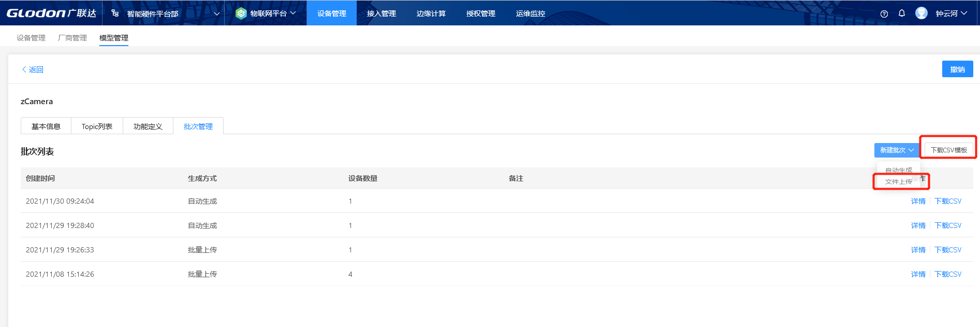Click the user avatar icon
This screenshot has width=980, height=327.
(x=922, y=13)
